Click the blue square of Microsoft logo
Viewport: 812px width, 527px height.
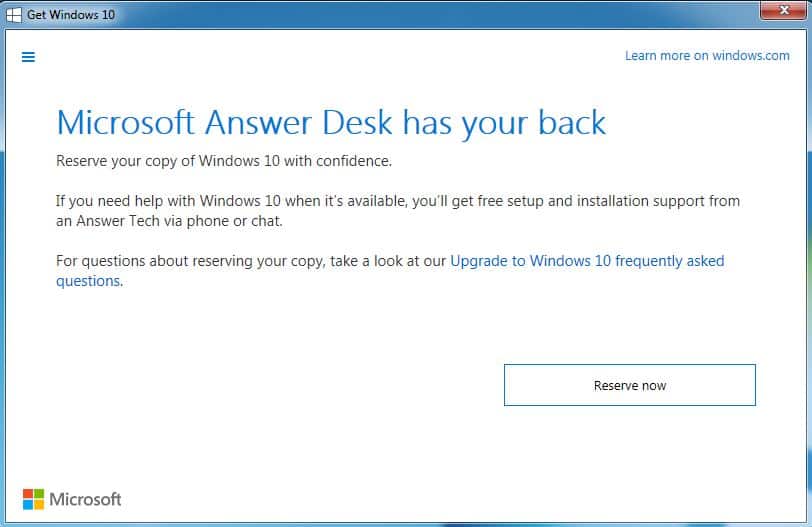tap(28, 505)
